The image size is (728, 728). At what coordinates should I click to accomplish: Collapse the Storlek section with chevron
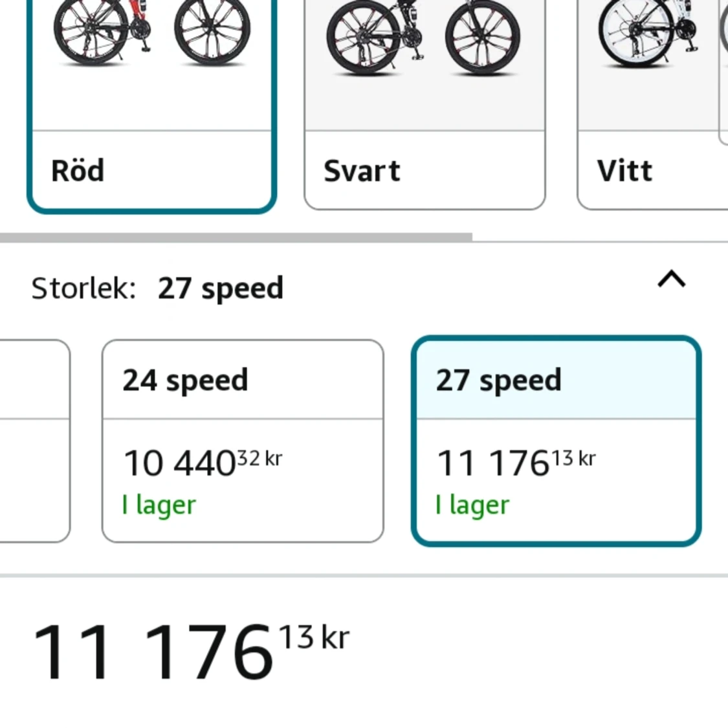(671, 280)
